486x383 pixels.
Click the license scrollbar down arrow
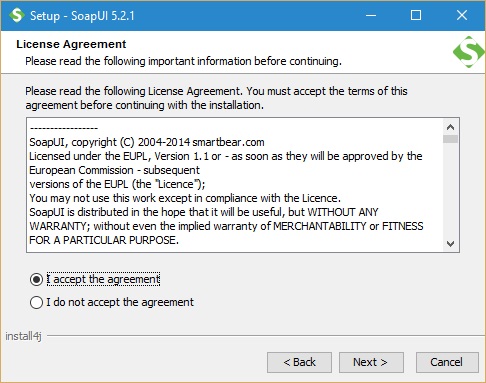click(450, 244)
